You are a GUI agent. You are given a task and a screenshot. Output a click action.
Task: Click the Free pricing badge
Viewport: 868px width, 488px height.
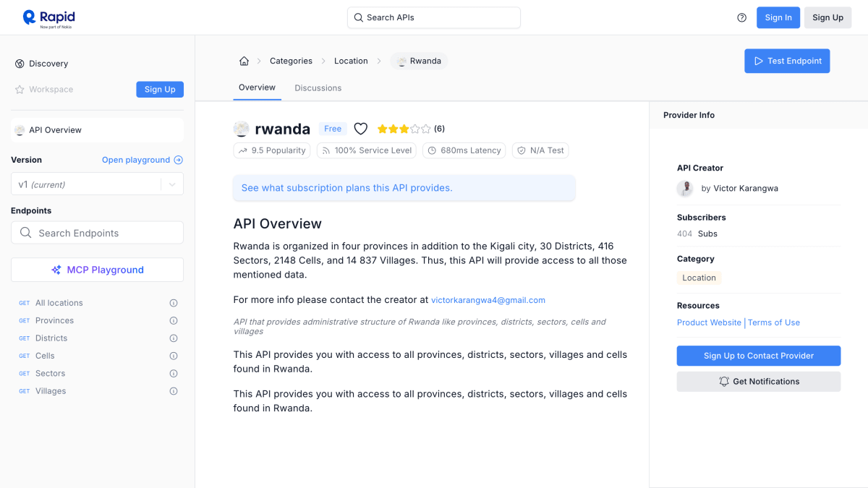[x=333, y=129]
